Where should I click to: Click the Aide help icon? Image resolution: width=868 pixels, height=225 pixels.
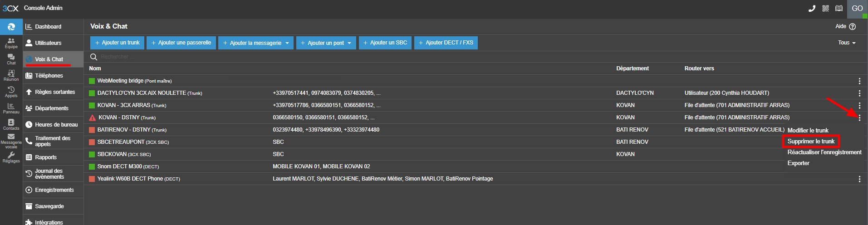coord(852,26)
